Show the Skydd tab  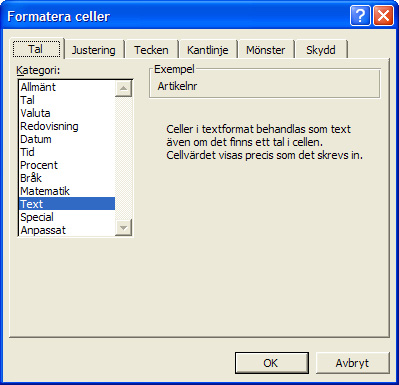321,50
